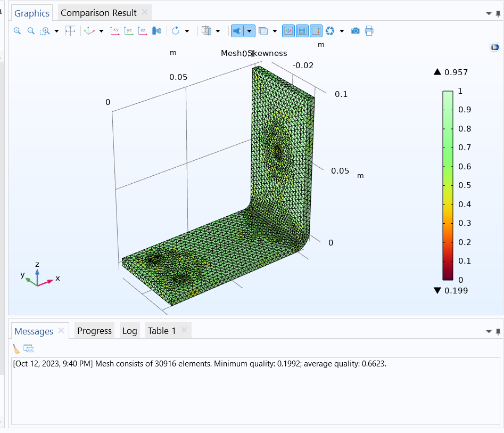Viewport: 504px width, 433px height.
Task: Click the Zoom Out magnifier icon
Action: pos(31,31)
